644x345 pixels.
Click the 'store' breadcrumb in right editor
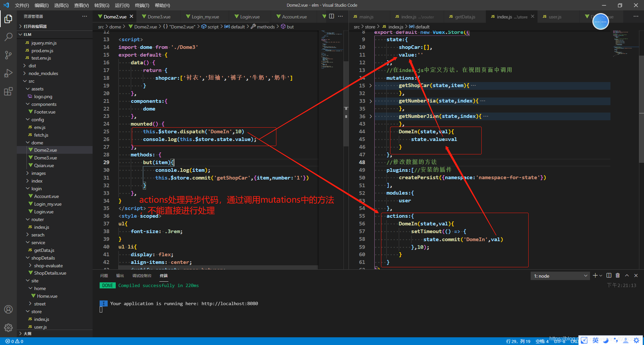tap(370, 27)
